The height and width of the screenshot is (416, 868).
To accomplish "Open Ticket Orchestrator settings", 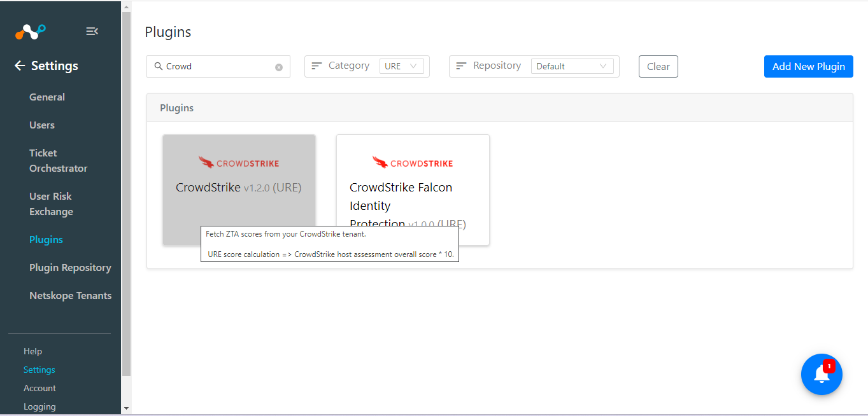I will (x=59, y=161).
